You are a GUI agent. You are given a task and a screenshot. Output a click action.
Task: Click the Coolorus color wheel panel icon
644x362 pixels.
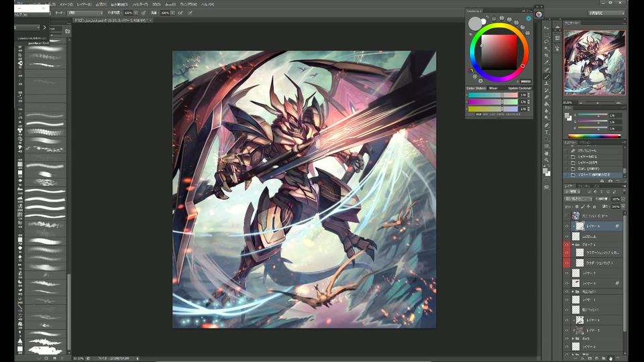click(x=539, y=14)
